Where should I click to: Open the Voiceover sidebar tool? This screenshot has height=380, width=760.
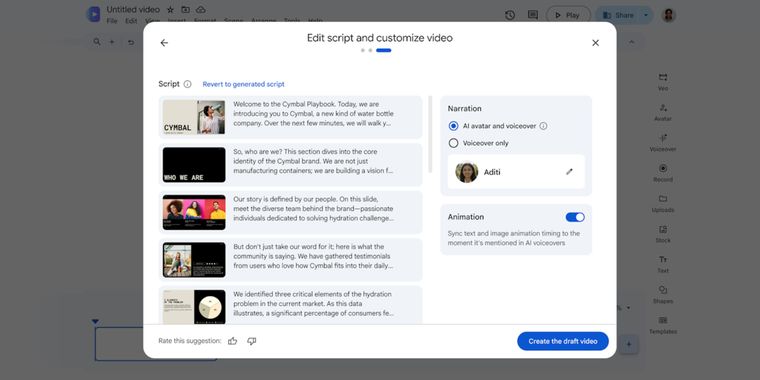pos(663,143)
